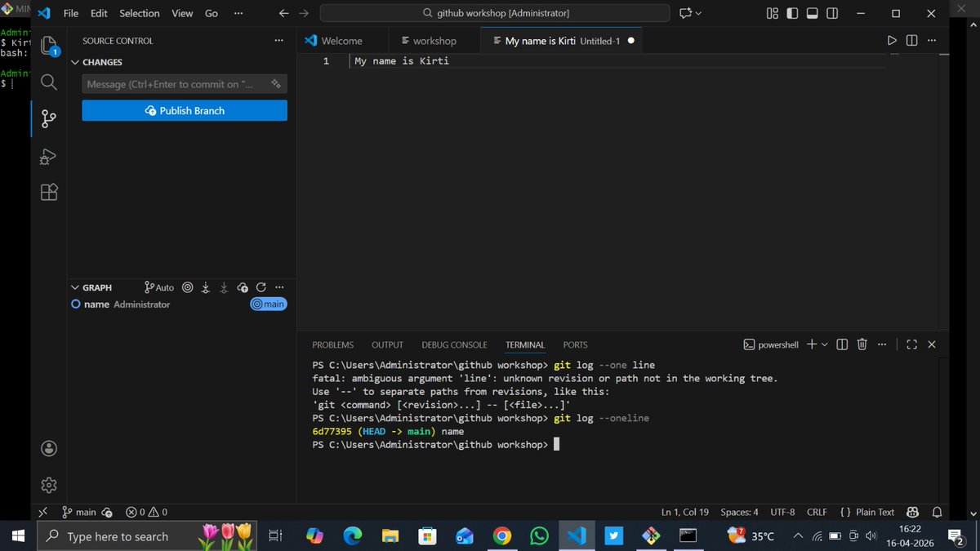Viewport: 980px width, 551px height.
Task: Click errors and warnings count in status bar
Action: [146, 512]
